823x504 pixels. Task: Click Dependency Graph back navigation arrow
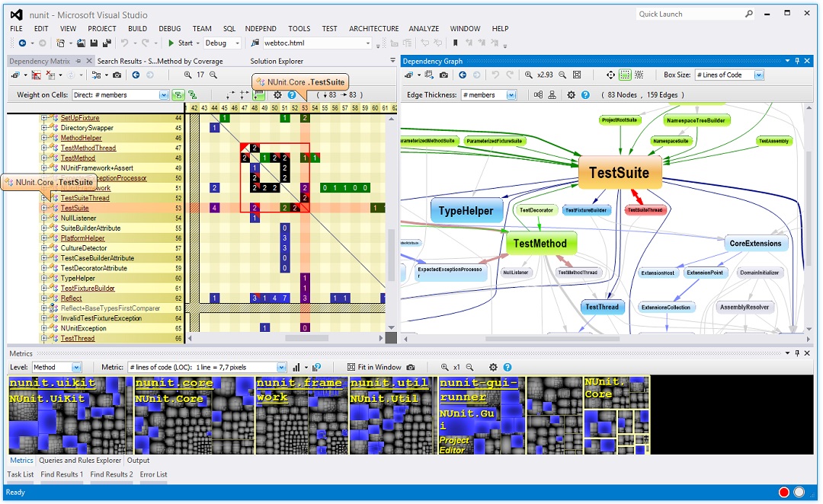click(x=463, y=75)
